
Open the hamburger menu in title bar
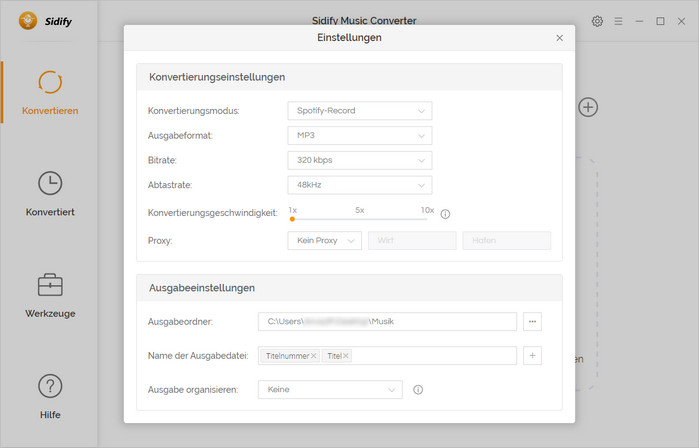618,21
